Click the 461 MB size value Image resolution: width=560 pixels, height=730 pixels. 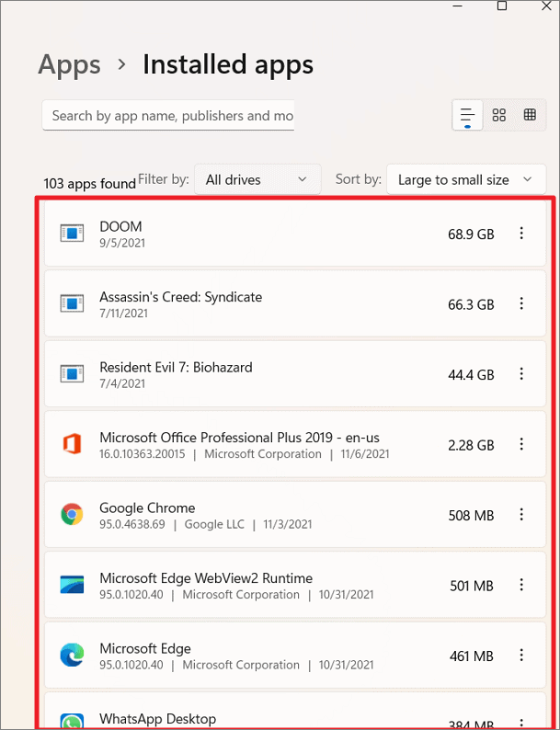point(472,656)
